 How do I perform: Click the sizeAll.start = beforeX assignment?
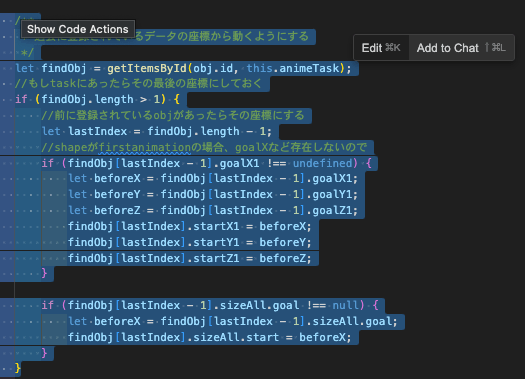pos(210,337)
